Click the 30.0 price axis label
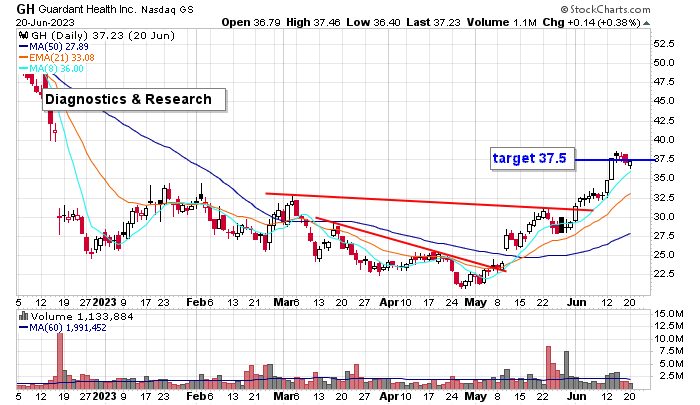The width and height of the screenshot is (700, 405). [x=663, y=217]
